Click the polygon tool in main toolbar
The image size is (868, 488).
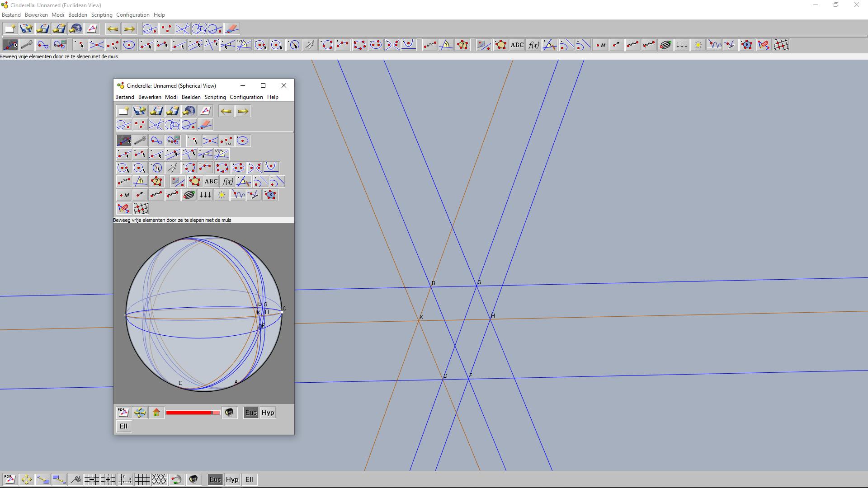point(500,45)
